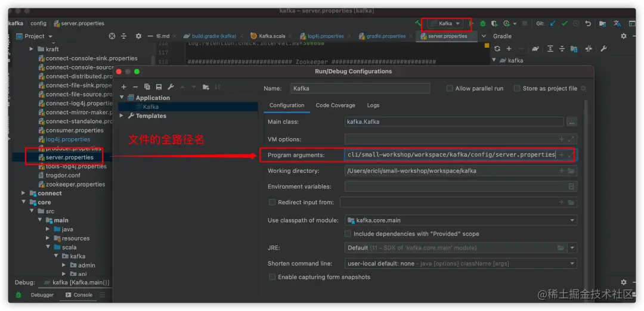644x311 pixels.
Task: Browse main class ellipsis button
Action: [572, 122]
